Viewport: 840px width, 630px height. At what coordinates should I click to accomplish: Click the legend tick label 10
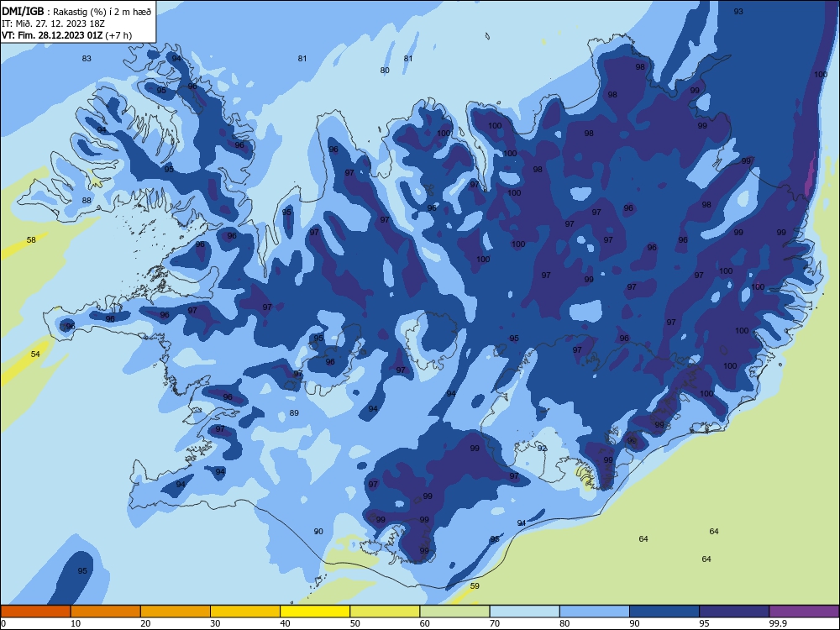[76, 623]
